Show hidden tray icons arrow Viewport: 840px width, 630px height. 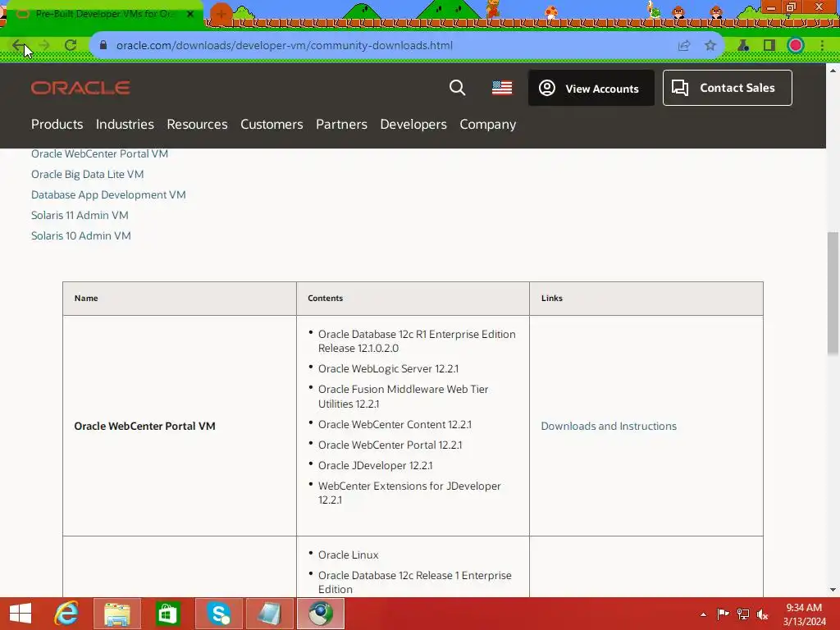(703, 614)
